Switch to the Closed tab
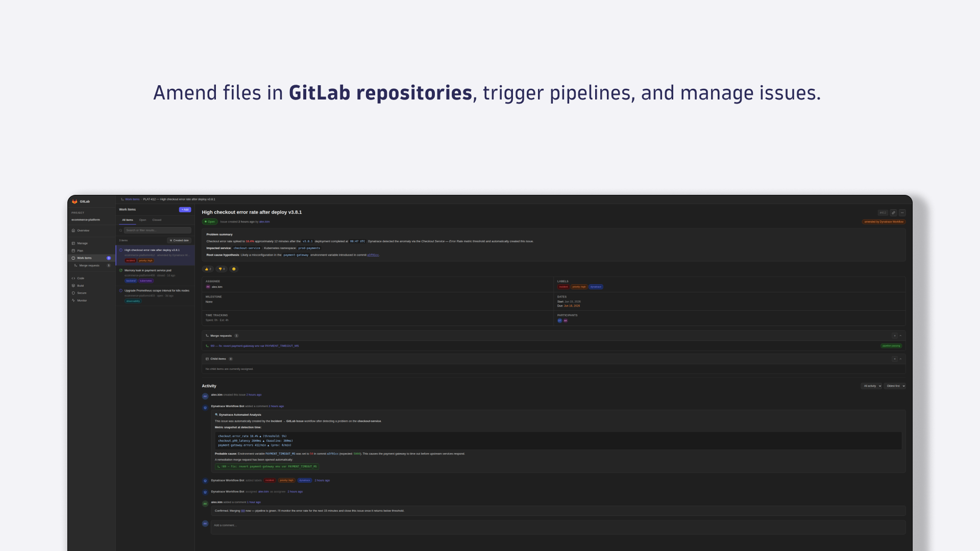Image resolution: width=980 pixels, height=551 pixels. point(157,220)
